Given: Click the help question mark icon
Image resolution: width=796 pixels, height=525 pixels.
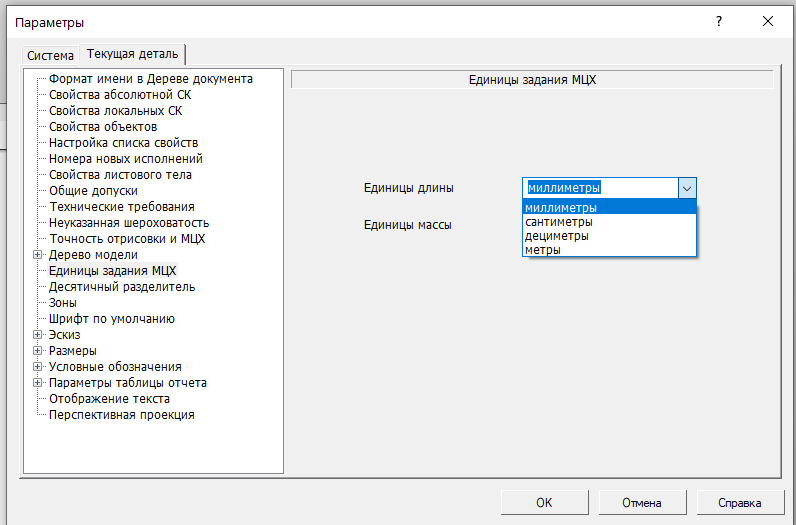Looking at the screenshot, I should (x=718, y=21).
